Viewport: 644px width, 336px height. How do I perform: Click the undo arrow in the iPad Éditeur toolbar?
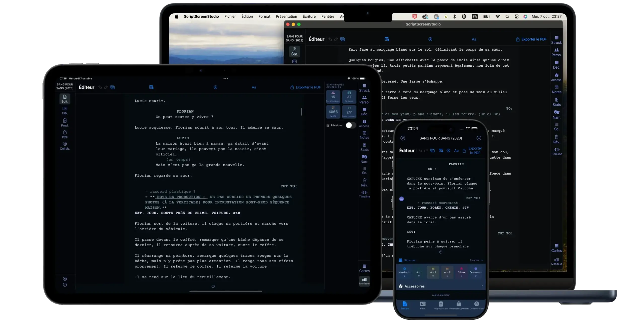pyautogui.click(x=100, y=87)
